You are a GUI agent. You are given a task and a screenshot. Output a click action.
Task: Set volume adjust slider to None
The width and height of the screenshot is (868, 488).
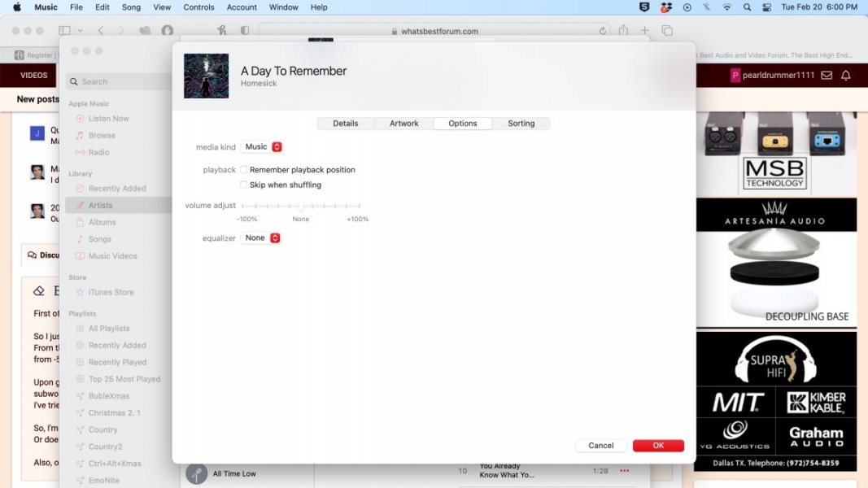tap(300, 207)
